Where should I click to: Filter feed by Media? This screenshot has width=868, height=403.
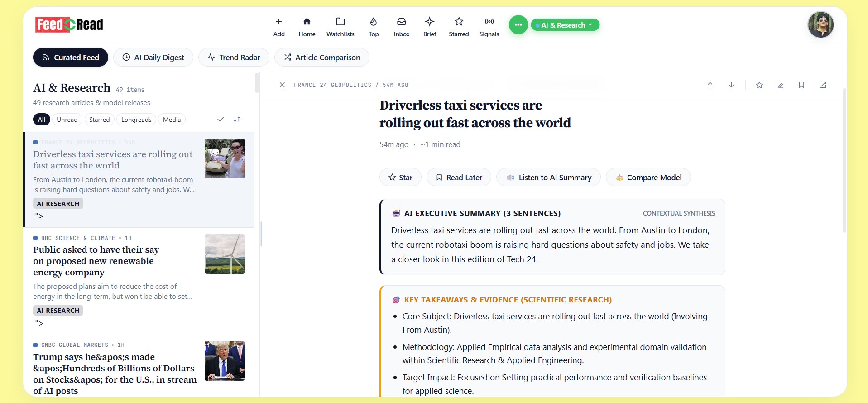(x=172, y=120)
